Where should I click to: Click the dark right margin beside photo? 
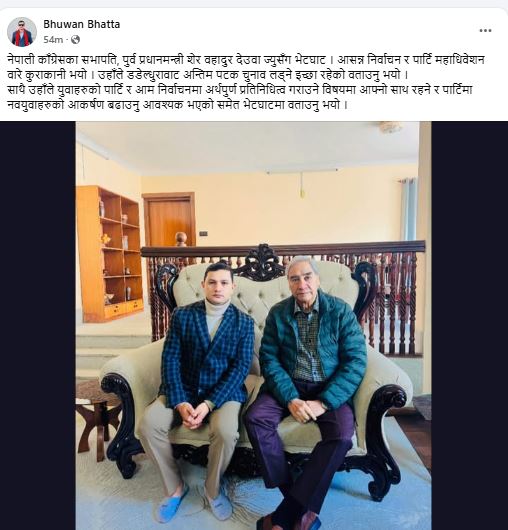(469, 326)
